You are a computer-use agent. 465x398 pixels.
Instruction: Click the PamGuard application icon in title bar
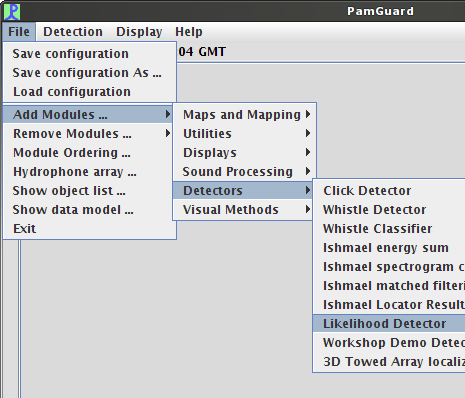[12, 12]
